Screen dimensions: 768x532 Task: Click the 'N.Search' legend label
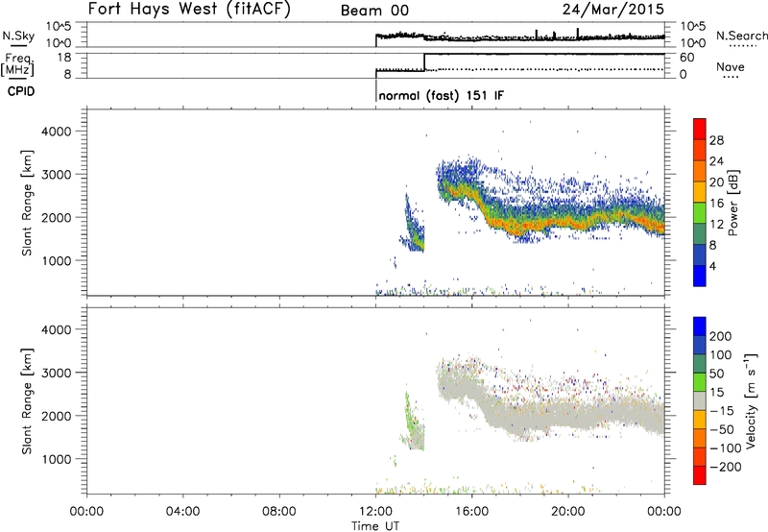[x=741, y=36]
